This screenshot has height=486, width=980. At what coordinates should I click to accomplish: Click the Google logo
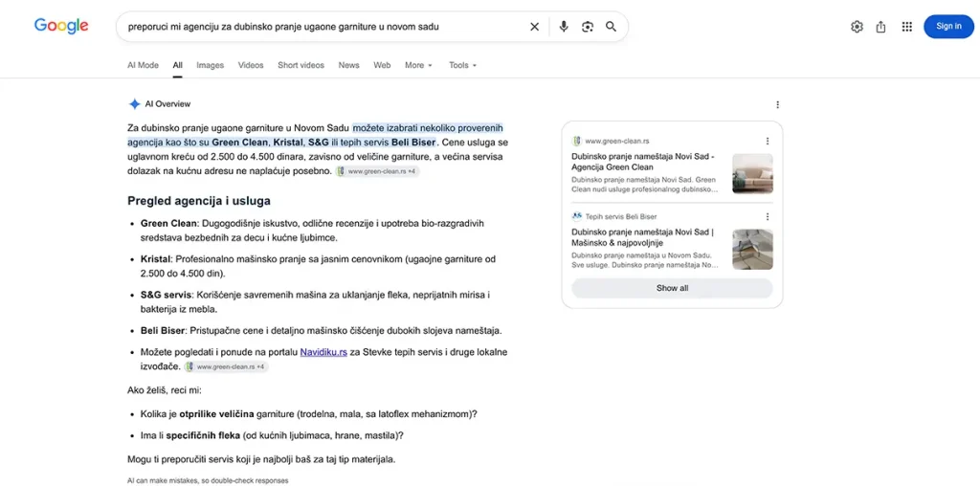[61, 26]
